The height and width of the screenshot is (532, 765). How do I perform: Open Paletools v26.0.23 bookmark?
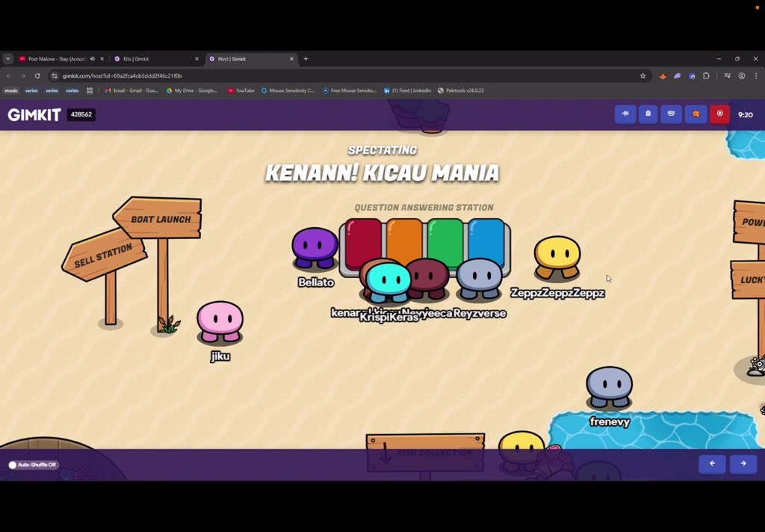pos(460,90)
